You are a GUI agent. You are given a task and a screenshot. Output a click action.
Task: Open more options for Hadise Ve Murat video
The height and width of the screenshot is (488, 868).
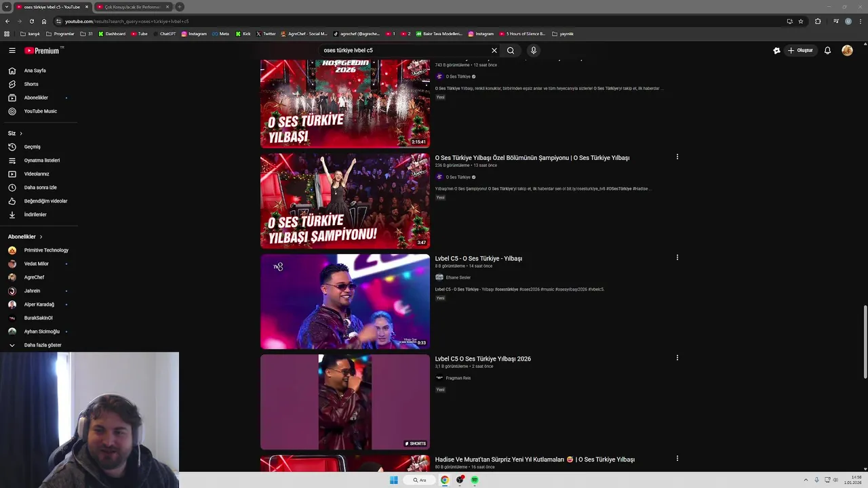pos(677,458)
